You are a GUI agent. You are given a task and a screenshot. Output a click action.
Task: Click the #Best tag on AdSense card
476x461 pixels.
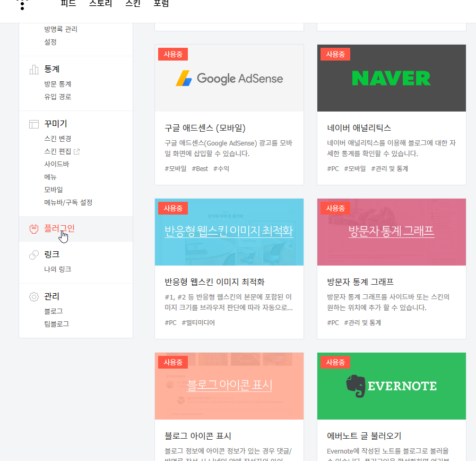tap(200, 169)
